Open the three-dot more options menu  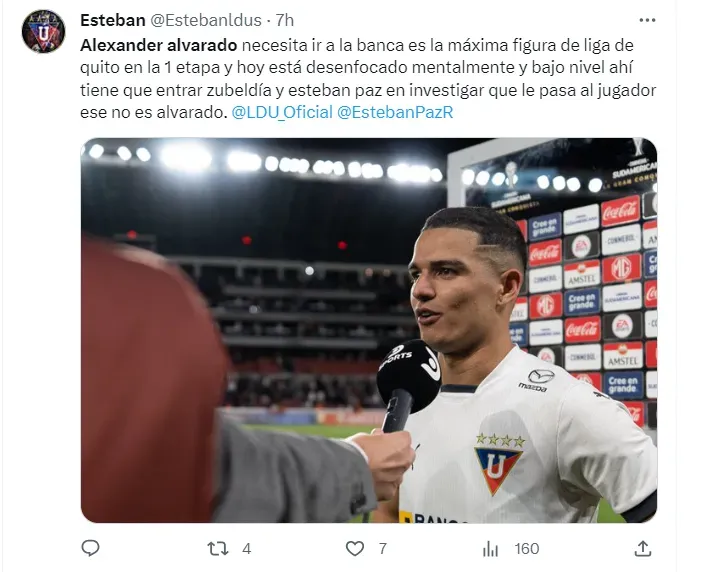[x=647, y=20]
